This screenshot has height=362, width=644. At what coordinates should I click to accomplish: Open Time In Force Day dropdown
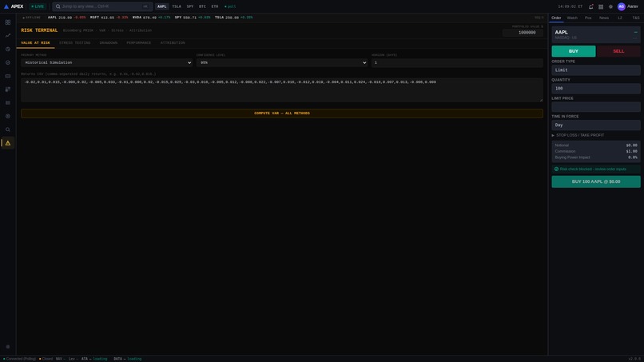(596, 125)
